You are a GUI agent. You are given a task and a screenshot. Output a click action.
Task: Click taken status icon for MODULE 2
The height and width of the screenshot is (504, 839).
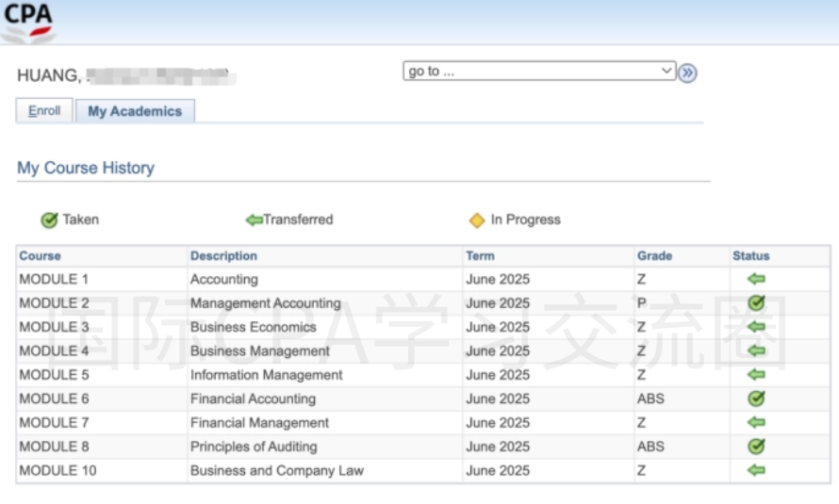756,303
